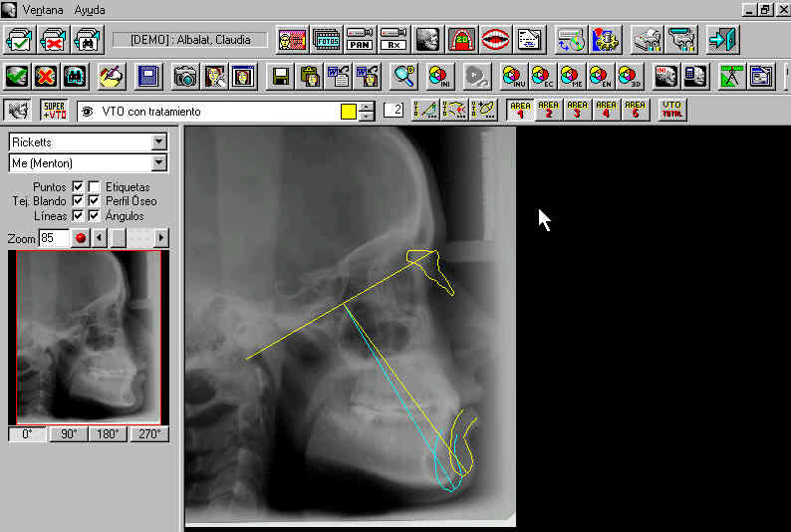This screenshot has width=791, height=532.
Task: Click the calculator skull icon
Action: (x=695, y=76)
